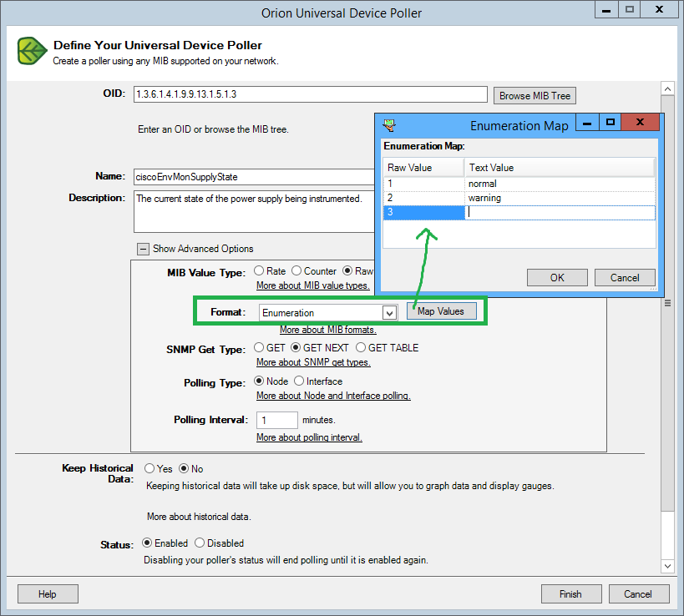Click the OID input field

coord(311,94)
